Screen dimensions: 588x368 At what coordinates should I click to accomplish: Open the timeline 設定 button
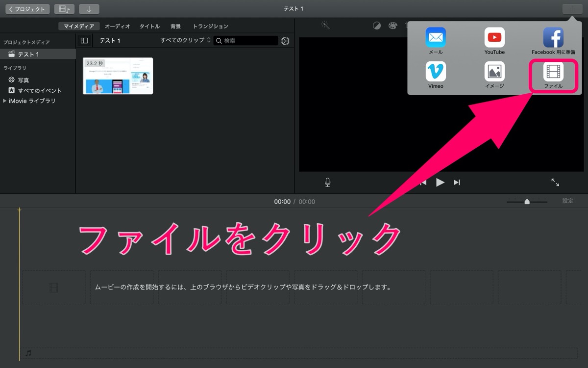[567, 201]
